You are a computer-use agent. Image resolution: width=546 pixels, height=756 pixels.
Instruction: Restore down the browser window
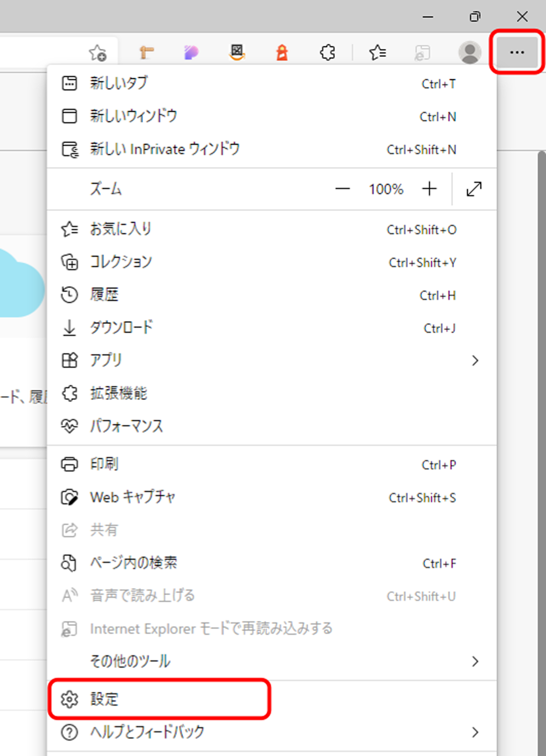click(x=475, y=16)
